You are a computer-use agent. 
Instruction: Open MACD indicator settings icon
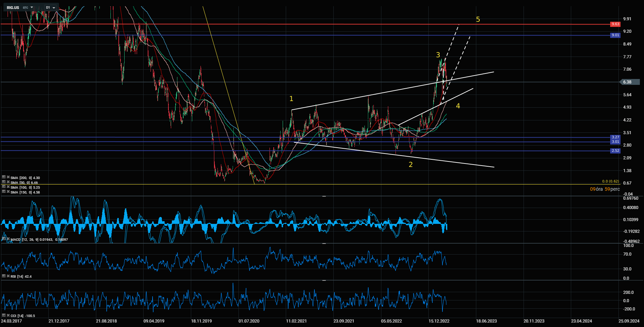[4, 238]
